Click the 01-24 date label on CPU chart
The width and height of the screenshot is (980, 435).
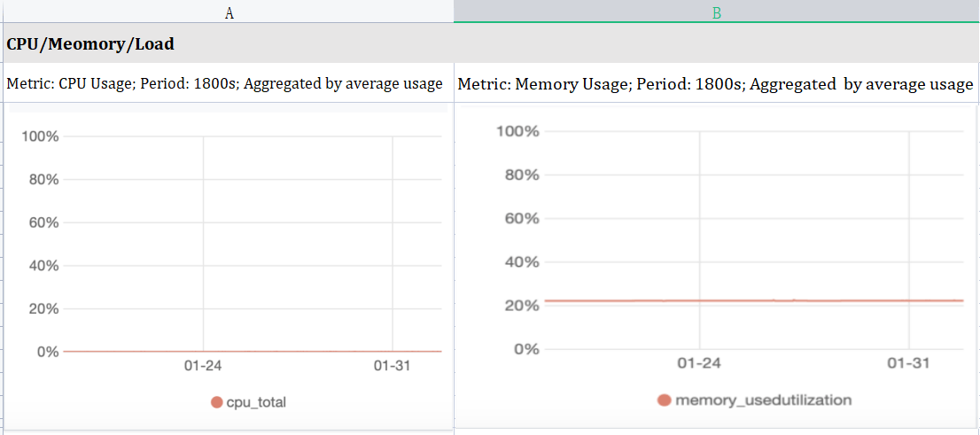click(203, 366)
